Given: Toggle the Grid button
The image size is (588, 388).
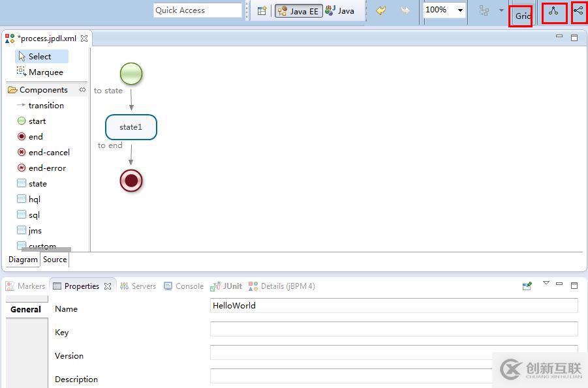Looking at the screenshot, I should pos(522,16).
